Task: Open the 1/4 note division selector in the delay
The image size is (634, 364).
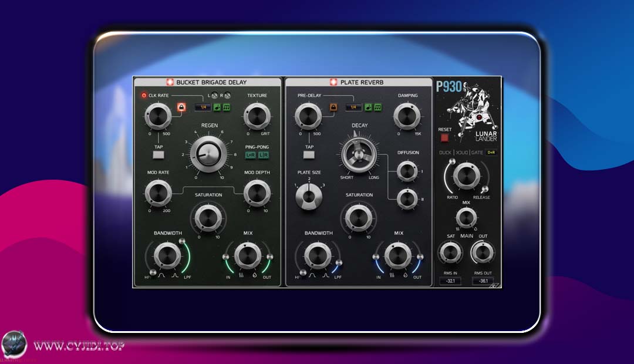Action: point(203,107)
